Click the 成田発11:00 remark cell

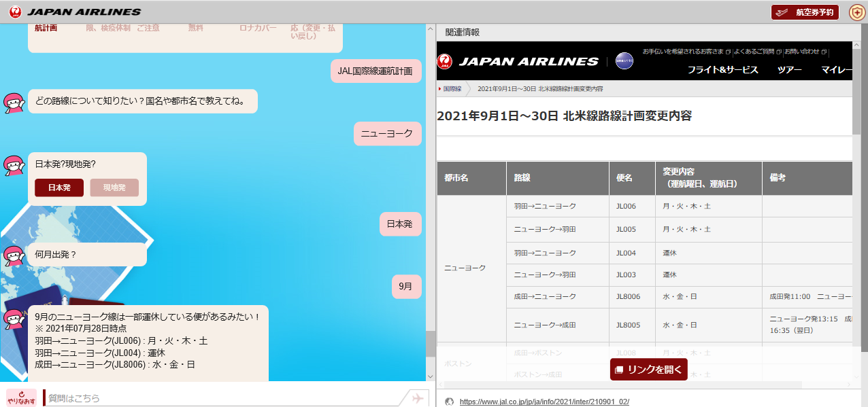(x=807, y=297)
